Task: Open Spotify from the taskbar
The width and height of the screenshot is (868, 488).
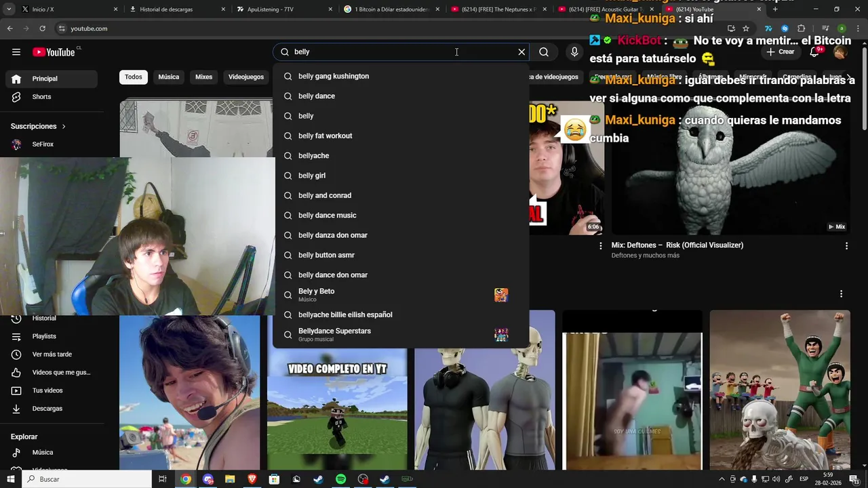Action: (341, 479)
